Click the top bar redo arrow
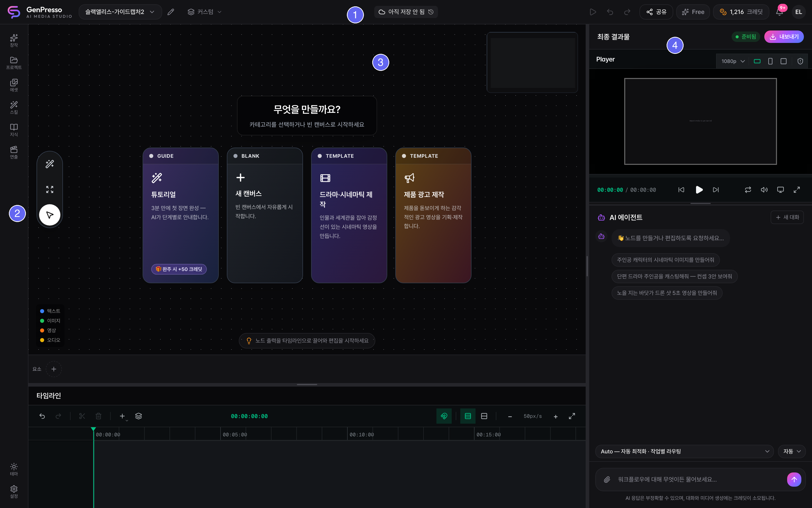This screenshot has height=508, width=812. [x=627, y=12]
